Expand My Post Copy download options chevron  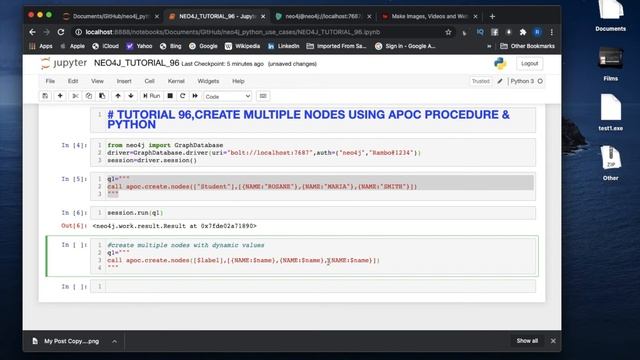[x=114, y=341]
